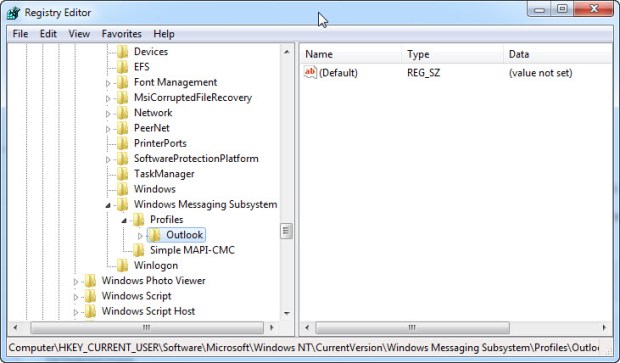
Task: Collapse the Windows Messaging Subsystem key
Action: (108, 205)
